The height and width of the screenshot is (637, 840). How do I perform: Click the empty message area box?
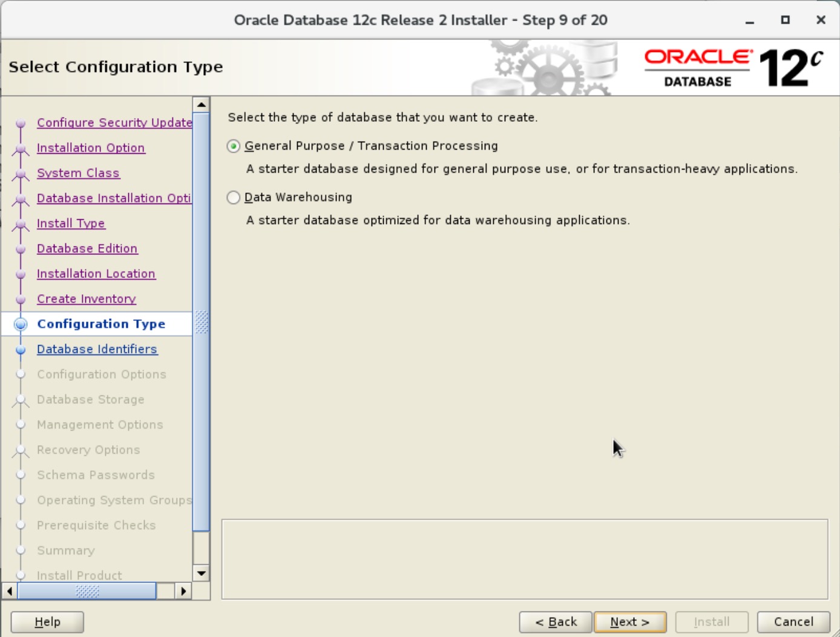coord(525,559)
